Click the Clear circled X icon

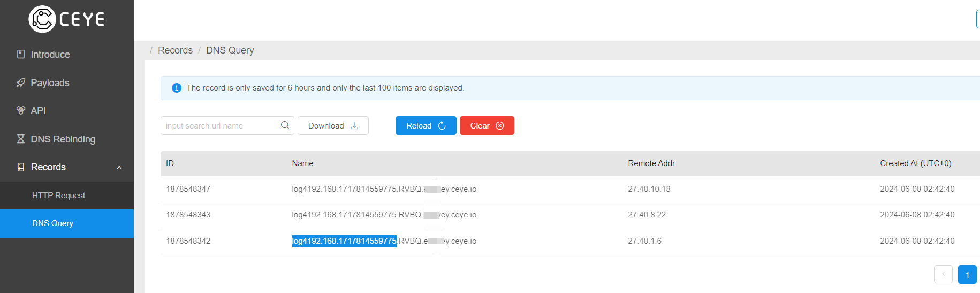click(x=500, y=126)
